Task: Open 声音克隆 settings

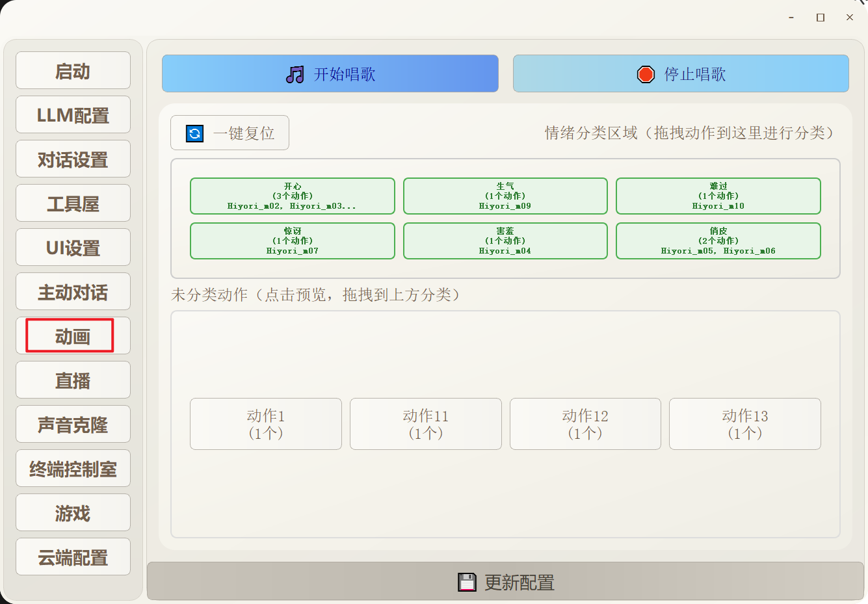Action: click(73, 424)
